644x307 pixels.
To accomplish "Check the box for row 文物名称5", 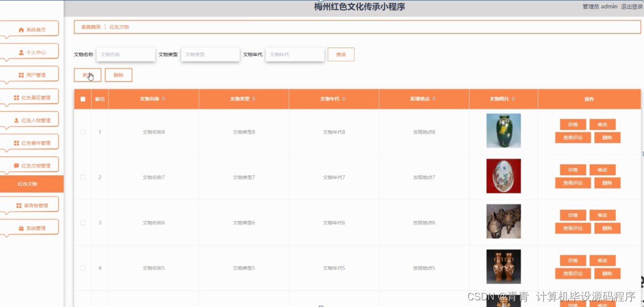I will tap(83, 268).
